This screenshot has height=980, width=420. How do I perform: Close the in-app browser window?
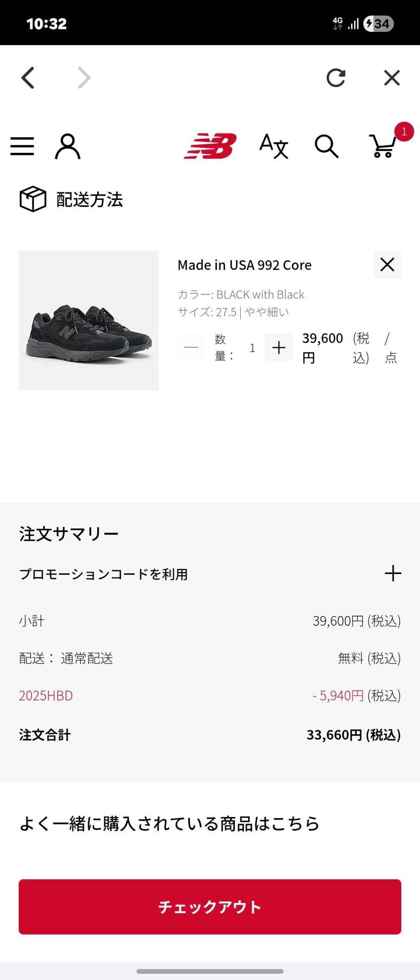tap(392, 78)
